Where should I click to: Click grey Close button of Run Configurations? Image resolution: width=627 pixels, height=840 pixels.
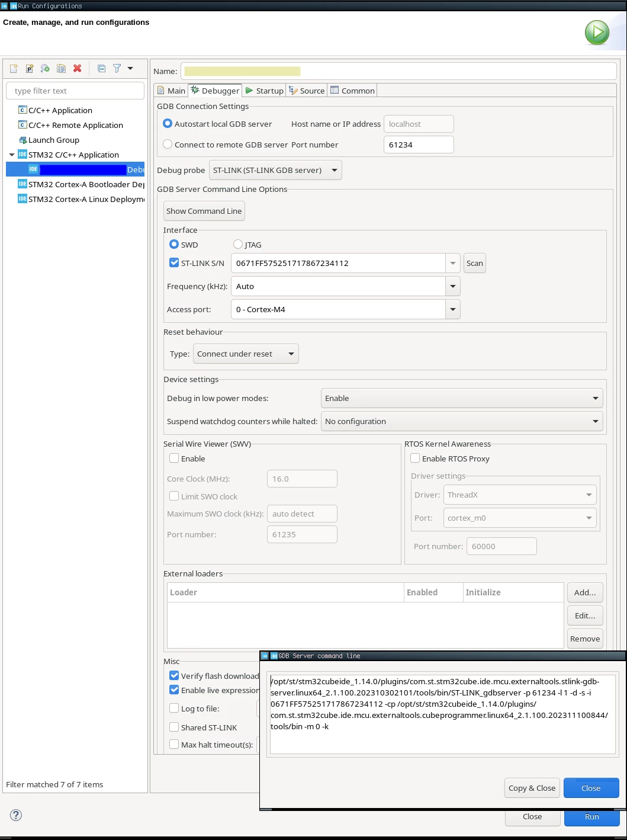point(532,817)
